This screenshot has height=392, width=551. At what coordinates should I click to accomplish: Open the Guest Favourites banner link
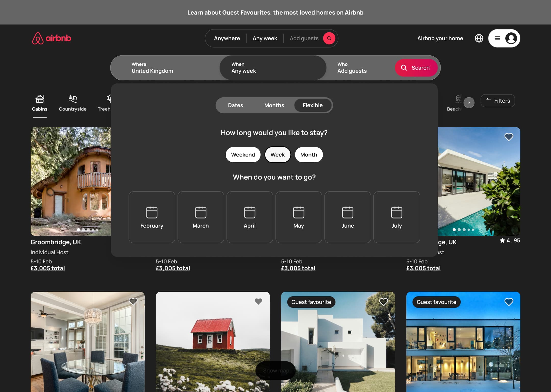(x=275, y=13)
